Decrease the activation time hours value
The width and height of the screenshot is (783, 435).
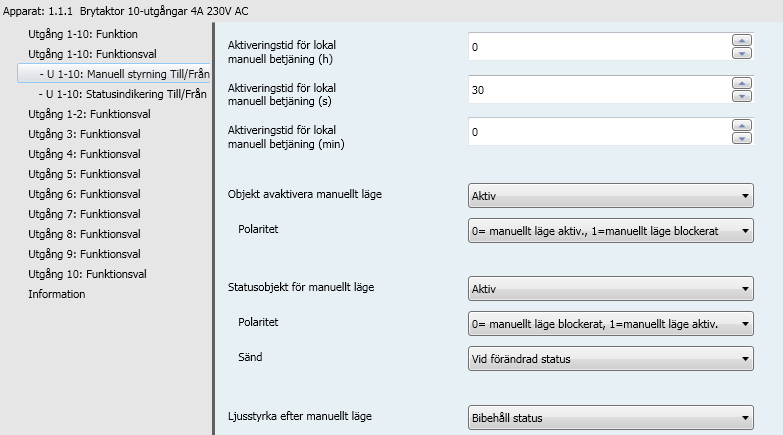(x=742, y=53)
